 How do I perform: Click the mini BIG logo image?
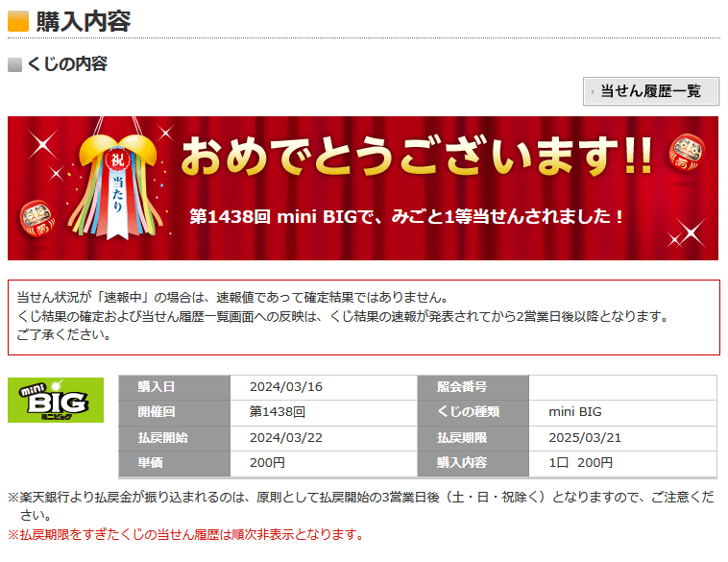coord(56,400)
